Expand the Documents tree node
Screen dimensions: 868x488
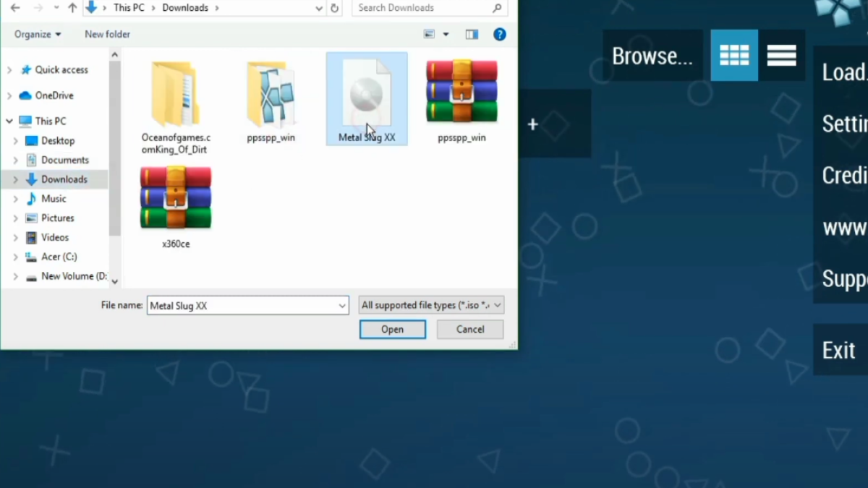pyautogui.click(x=16, y=160)
